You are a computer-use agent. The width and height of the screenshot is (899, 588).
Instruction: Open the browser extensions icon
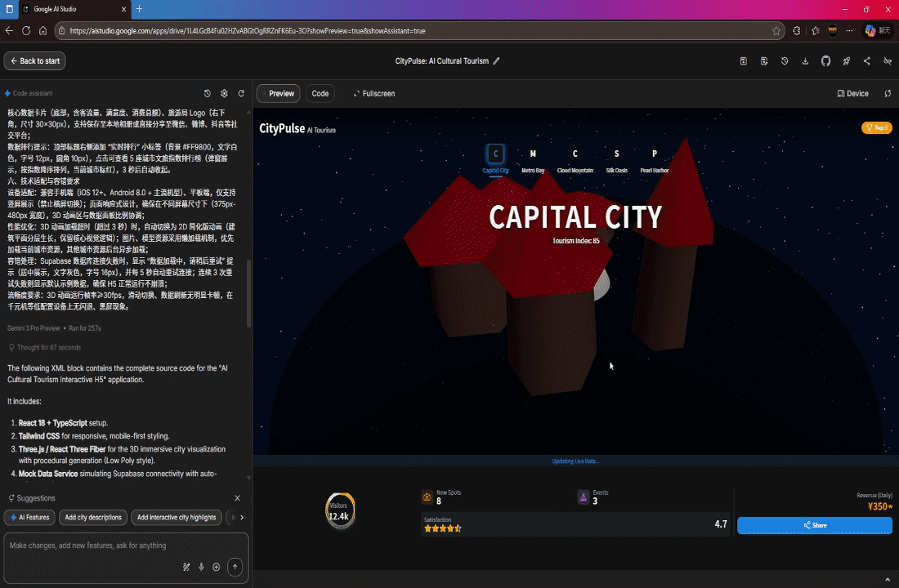796,31
